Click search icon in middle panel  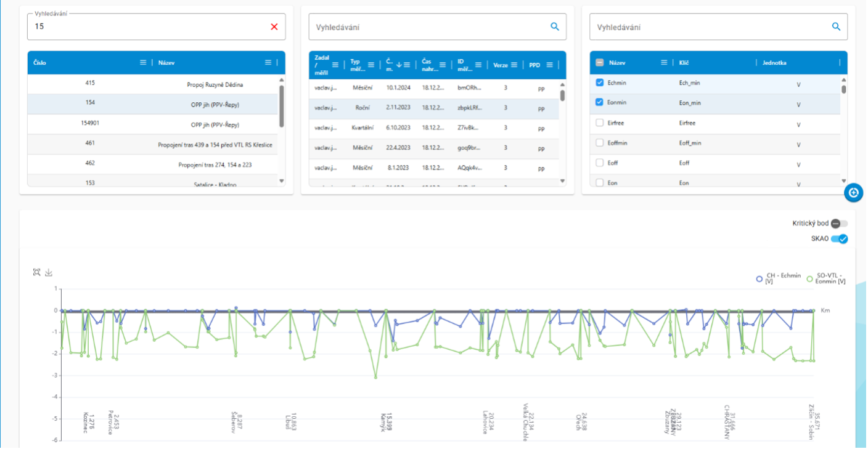555,26
